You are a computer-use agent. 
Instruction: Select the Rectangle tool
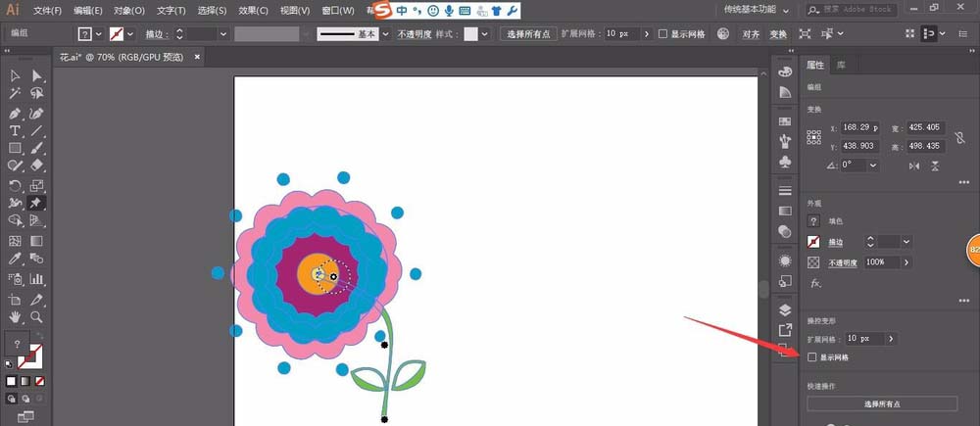(x=15, y=148)
